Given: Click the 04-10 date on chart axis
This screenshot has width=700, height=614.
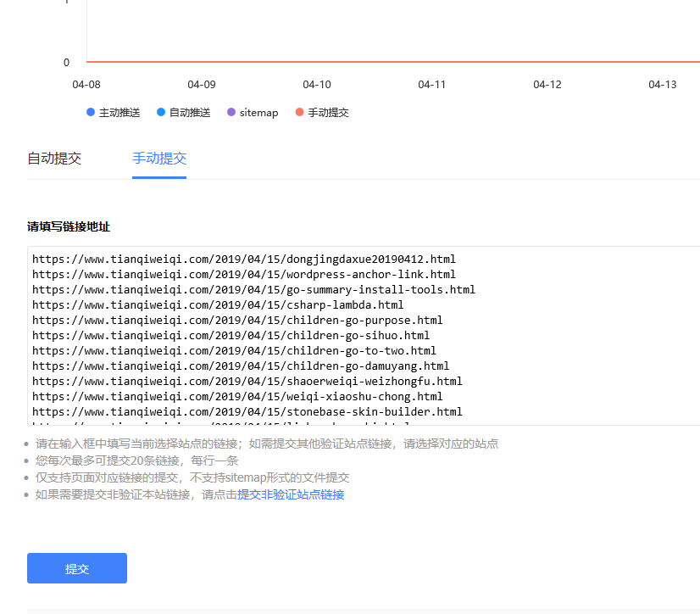Looking at the screenshot, I should 317,85.
